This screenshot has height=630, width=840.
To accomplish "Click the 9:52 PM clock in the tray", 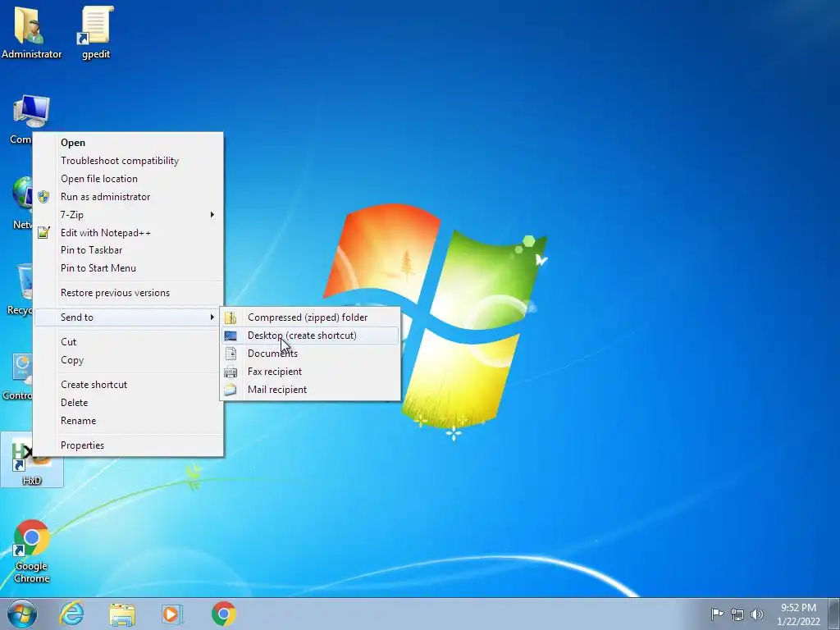I will pos(799,614).
